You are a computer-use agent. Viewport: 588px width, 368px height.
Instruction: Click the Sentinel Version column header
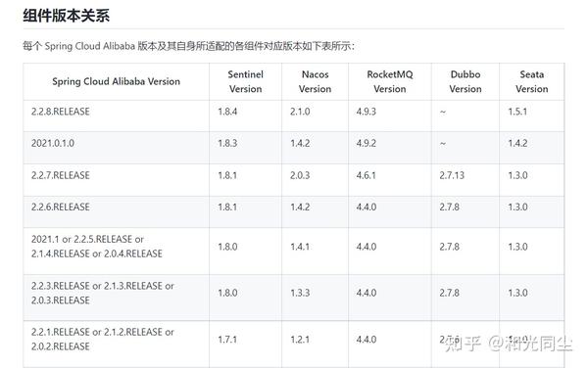[x=246, y=81]
